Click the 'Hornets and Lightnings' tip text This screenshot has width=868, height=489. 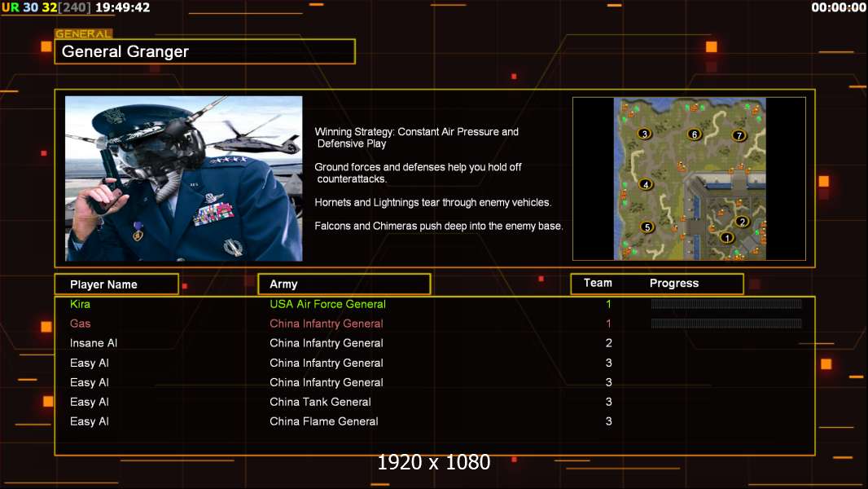point(433,202)
